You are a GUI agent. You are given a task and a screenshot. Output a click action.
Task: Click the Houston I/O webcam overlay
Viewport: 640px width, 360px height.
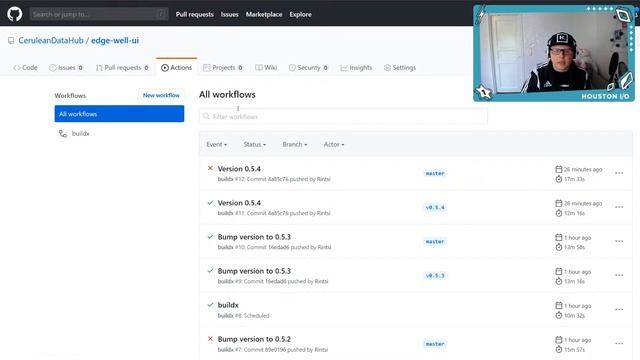(x=554, y=53)
